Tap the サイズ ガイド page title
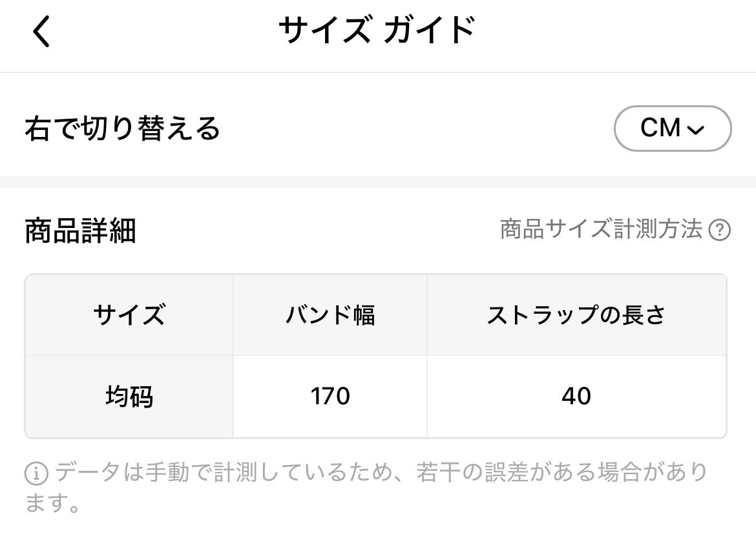The width and height of the screenshot is (756, 536). pyautogui.click(x=377, y=30)
